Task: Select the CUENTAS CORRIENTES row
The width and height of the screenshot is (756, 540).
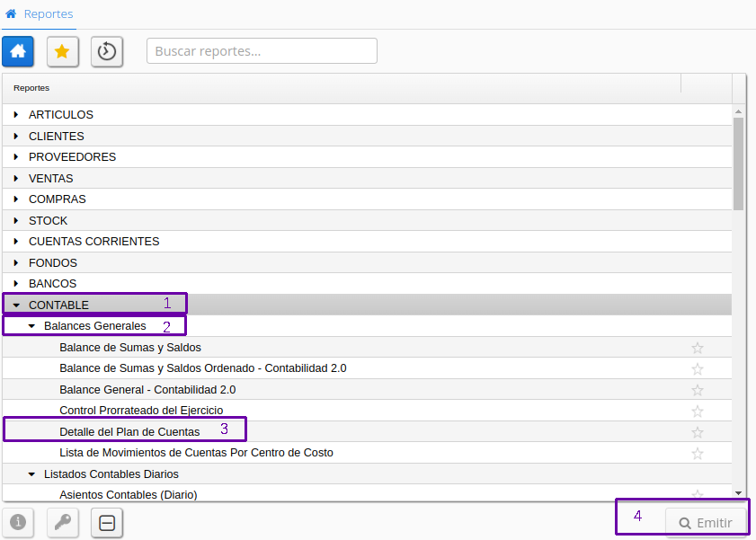Action: 367,242
